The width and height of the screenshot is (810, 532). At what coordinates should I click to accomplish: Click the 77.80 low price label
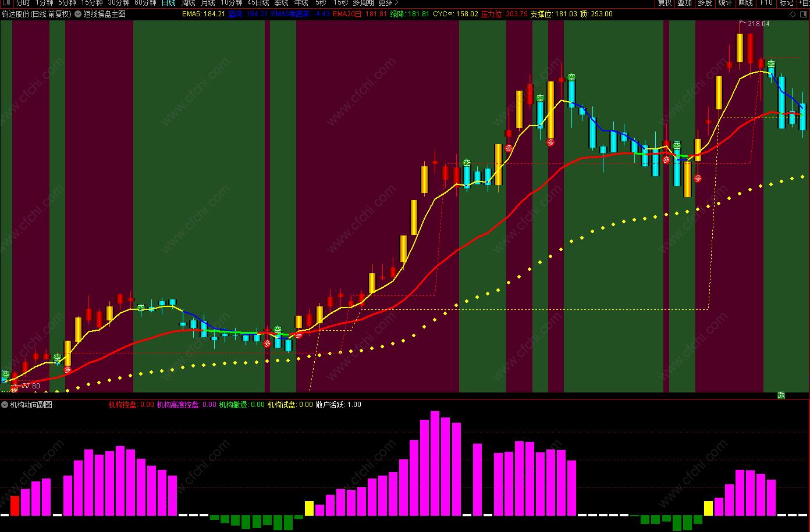point(31,386)
